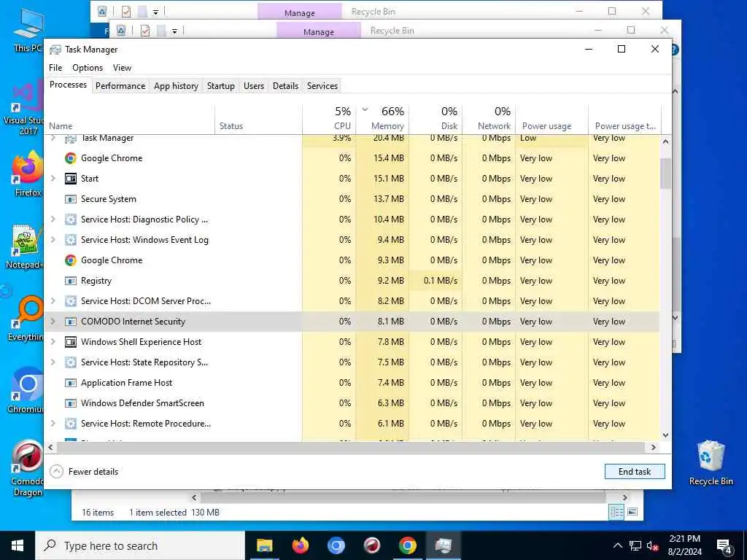Switch to the Performance tab
The image size is (747, 560).
[120, 86]
